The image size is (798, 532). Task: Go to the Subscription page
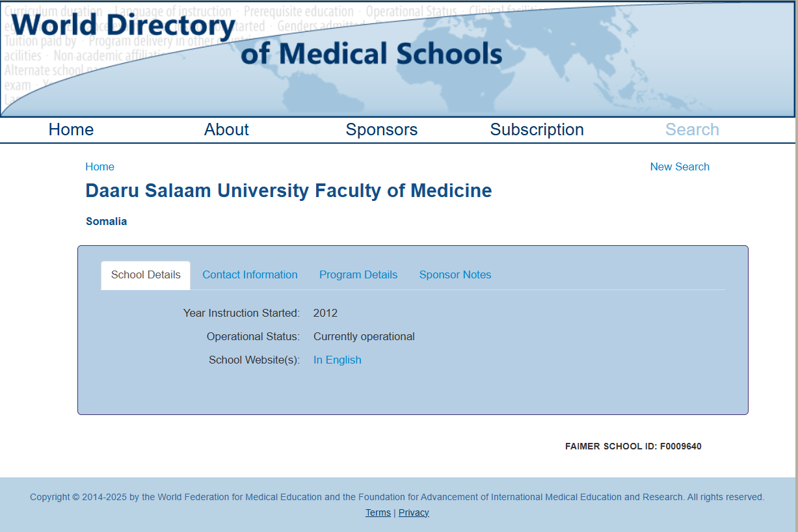coord(537,129)
